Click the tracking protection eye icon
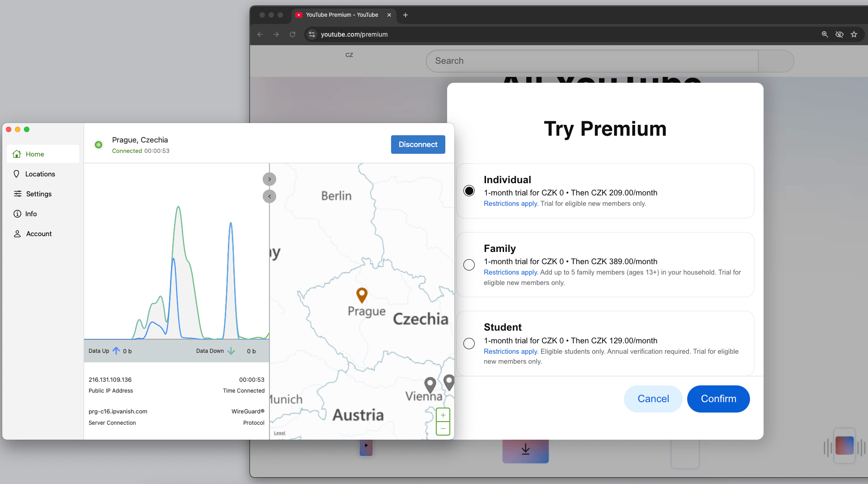The image size is (868, 484). coord(840,34)
